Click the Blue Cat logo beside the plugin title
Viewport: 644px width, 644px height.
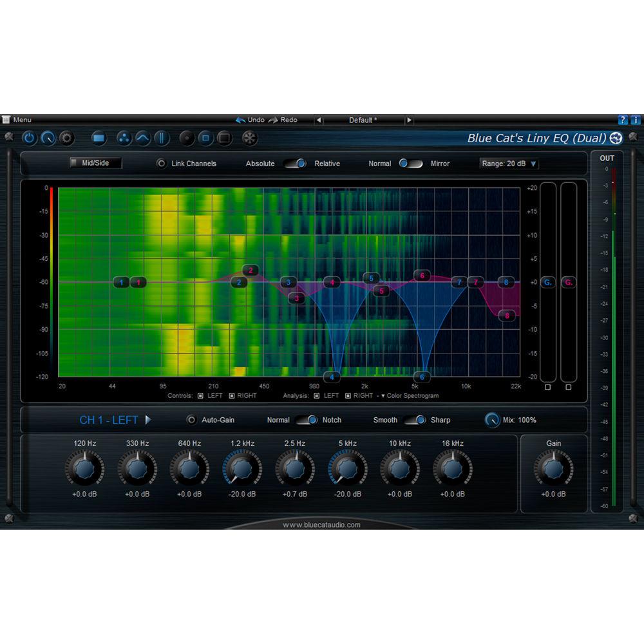(616, 138)
